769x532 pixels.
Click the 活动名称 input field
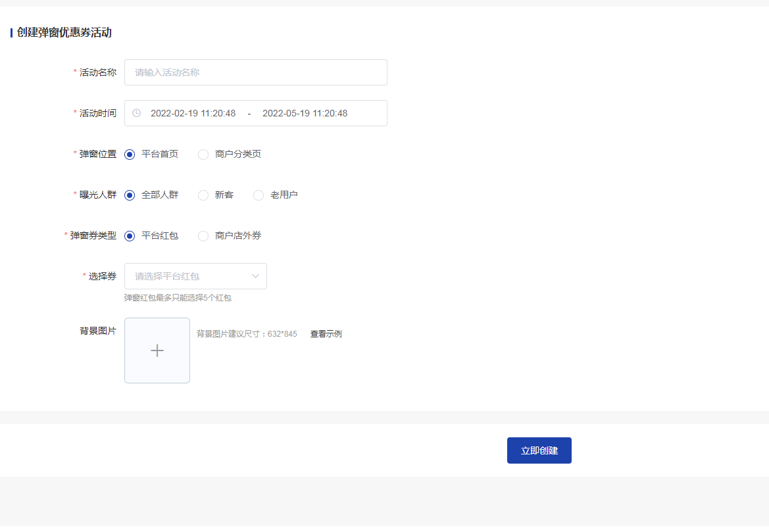click(x=255, y=72)
